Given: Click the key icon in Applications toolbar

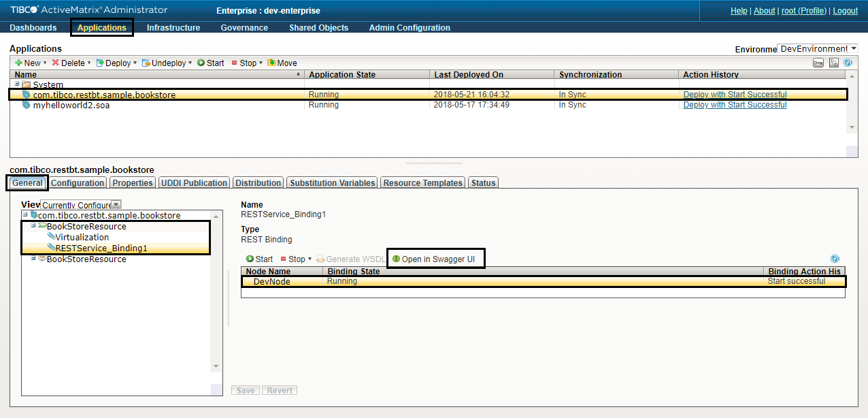Looking at the screenshot, I should [818, 63].
